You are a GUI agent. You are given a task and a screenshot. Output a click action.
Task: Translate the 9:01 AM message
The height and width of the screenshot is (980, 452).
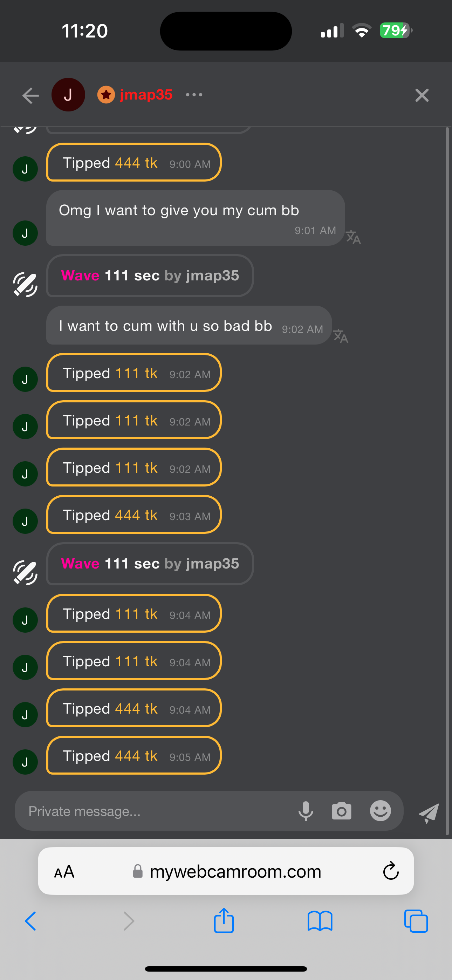click(353, 237)
